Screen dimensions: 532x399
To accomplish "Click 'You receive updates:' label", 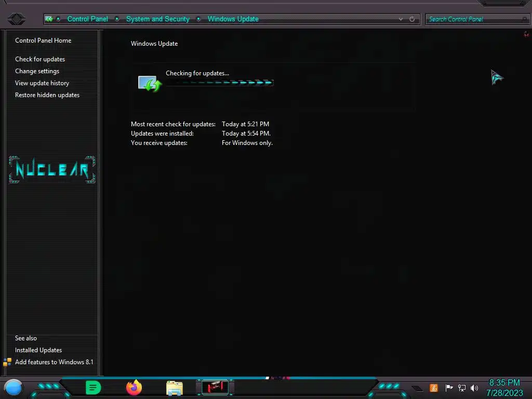I will [x=159, y=143].
